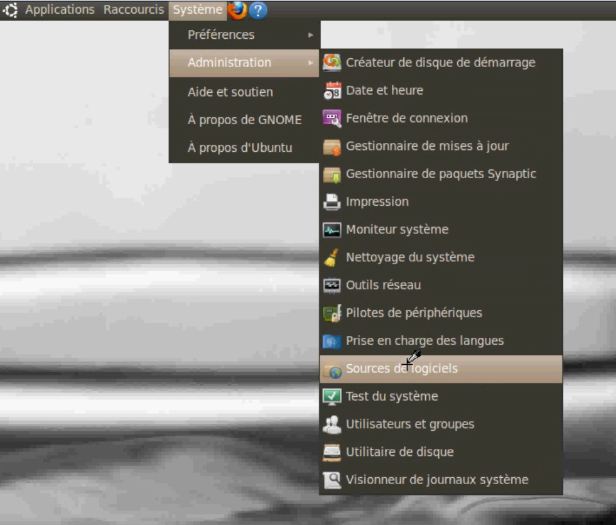The image size is (616, 525).
Task: Click the Créateur de disque de démarrage icon
Action: (x=332, y=62)
